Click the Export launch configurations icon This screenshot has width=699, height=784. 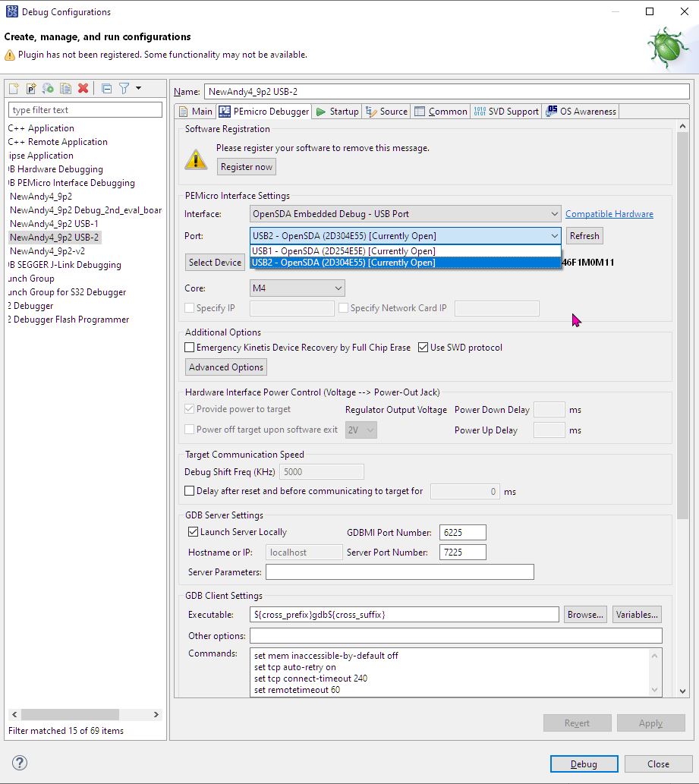(x=48, y=88)
